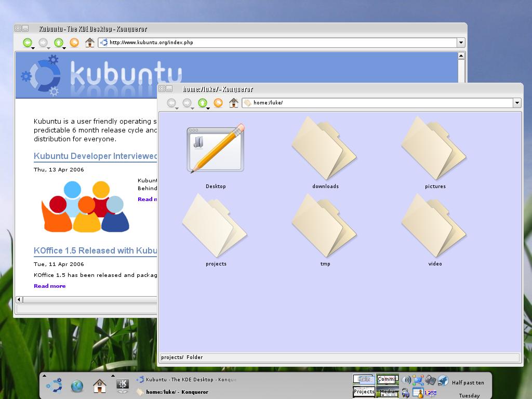Open the home folder from panel

tap(99, 386)
